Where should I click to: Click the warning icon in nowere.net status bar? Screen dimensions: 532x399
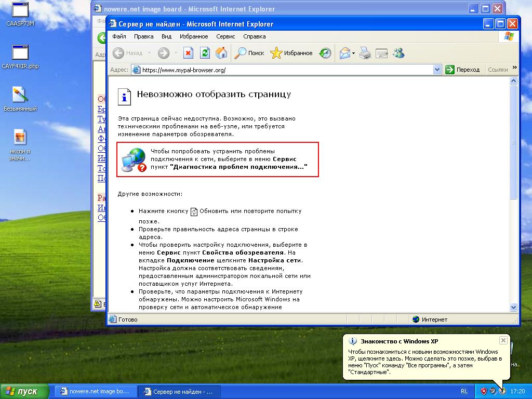click(98, 303)
